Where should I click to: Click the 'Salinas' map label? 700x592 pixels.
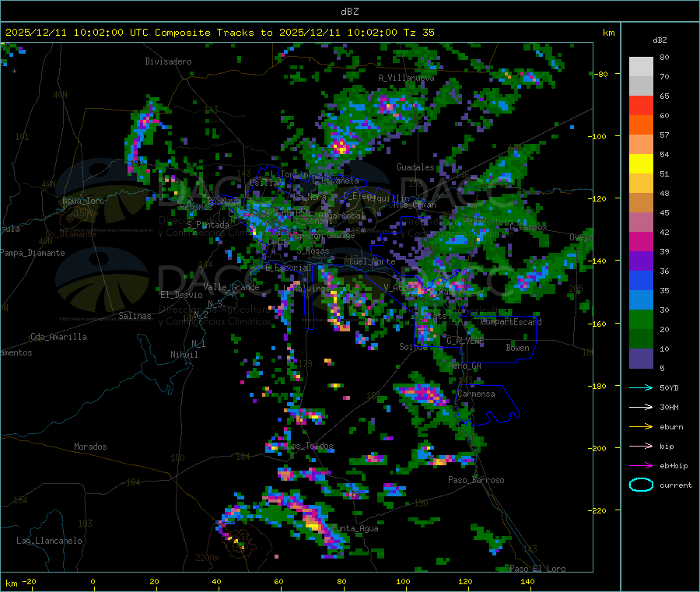point(135,316)
